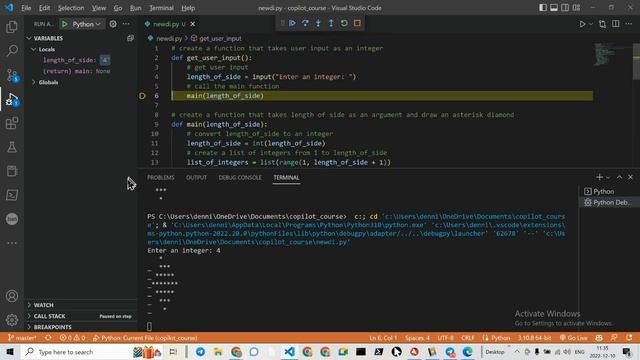This screenshot has width=640, height=360.
Task: Open the Testing flask view
Action: tap(12, 147)
